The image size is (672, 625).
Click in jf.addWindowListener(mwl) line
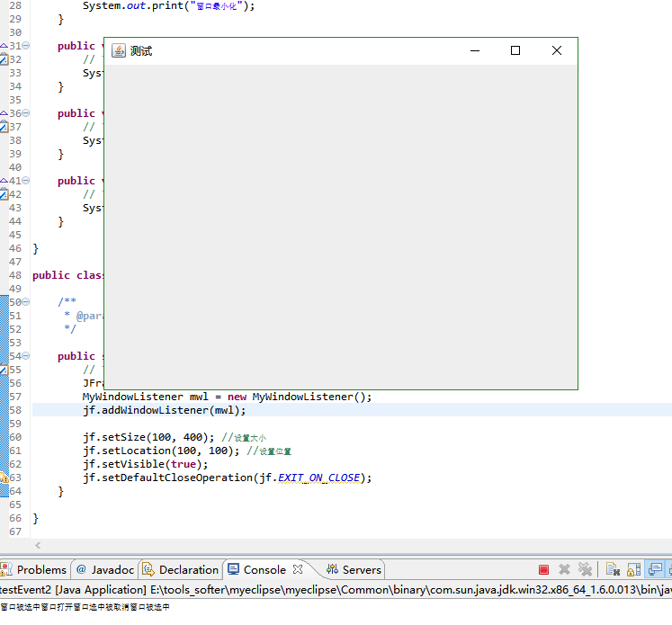[164, 410]
